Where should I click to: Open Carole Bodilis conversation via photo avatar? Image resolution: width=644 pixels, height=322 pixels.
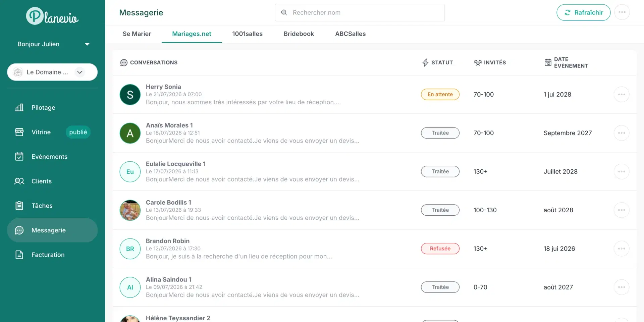point(130,210)
